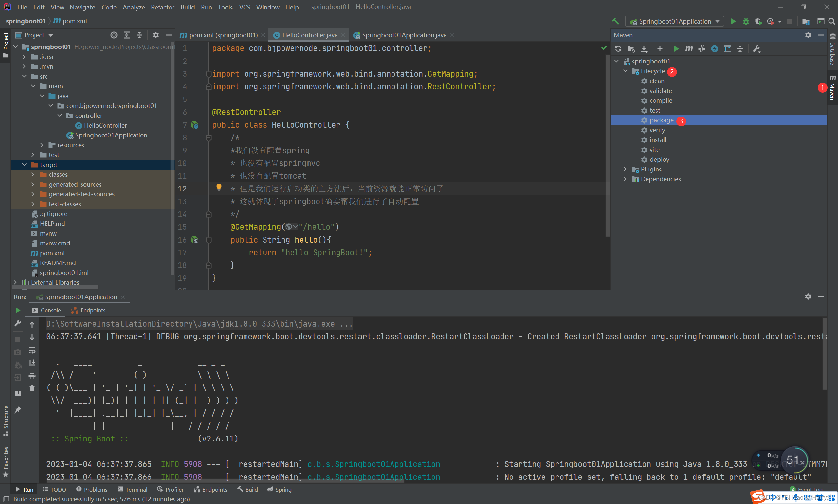838x504 pixels.
Task: Expand all in Project panel toolbar
Action: [127, 35]
